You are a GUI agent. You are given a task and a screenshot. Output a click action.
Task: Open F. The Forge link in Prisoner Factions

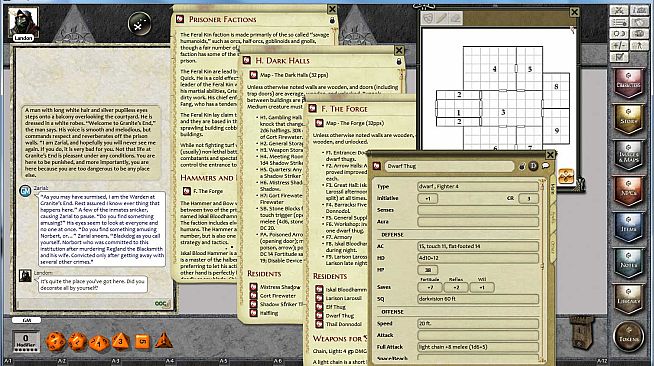click(208, 191)
